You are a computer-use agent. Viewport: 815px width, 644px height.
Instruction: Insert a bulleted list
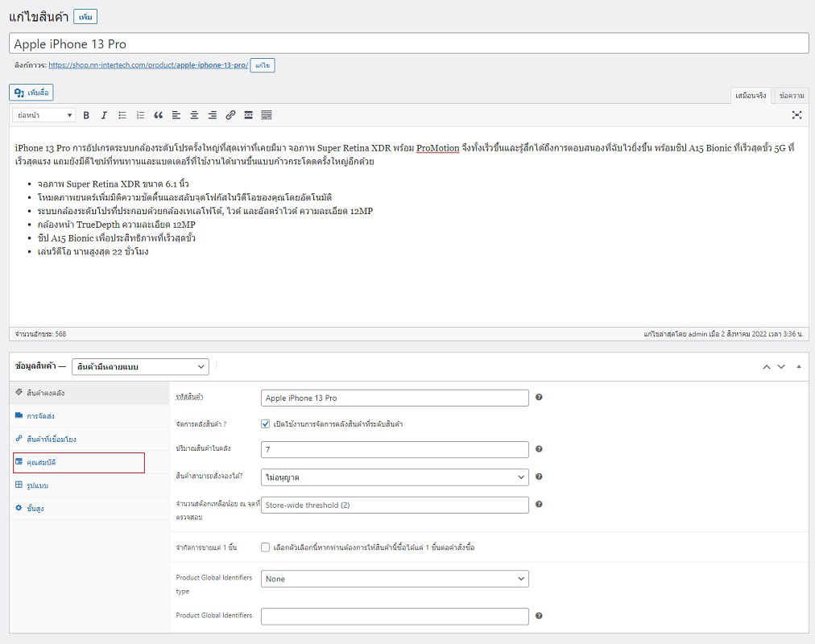[122, 115]
